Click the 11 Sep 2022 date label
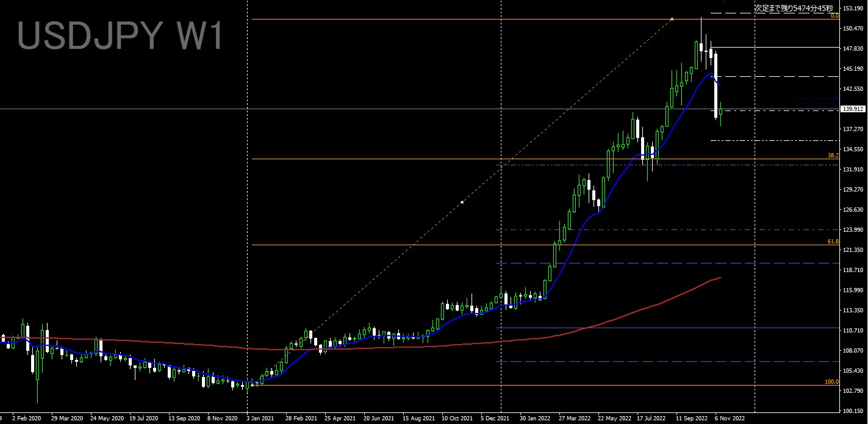This screenshot has width=868, height=424. [692, 419]
